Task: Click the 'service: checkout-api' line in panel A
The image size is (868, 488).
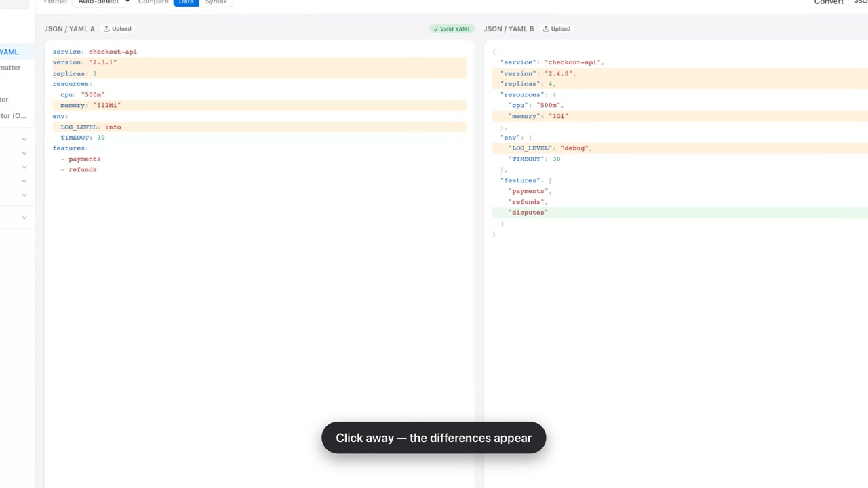Action: click(x=95, y=52)
